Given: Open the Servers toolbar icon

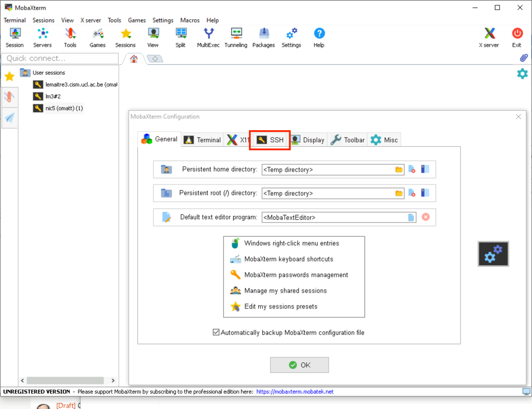Looking at the screenshot, I should pyautogui.click(x=43, y=38).
